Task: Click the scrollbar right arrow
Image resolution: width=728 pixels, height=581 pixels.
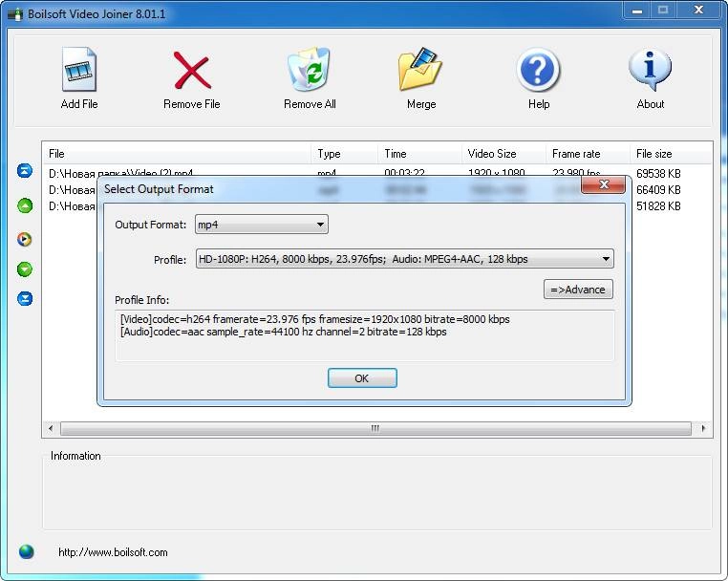Action: pyautogui.click(x=703, y=428)
